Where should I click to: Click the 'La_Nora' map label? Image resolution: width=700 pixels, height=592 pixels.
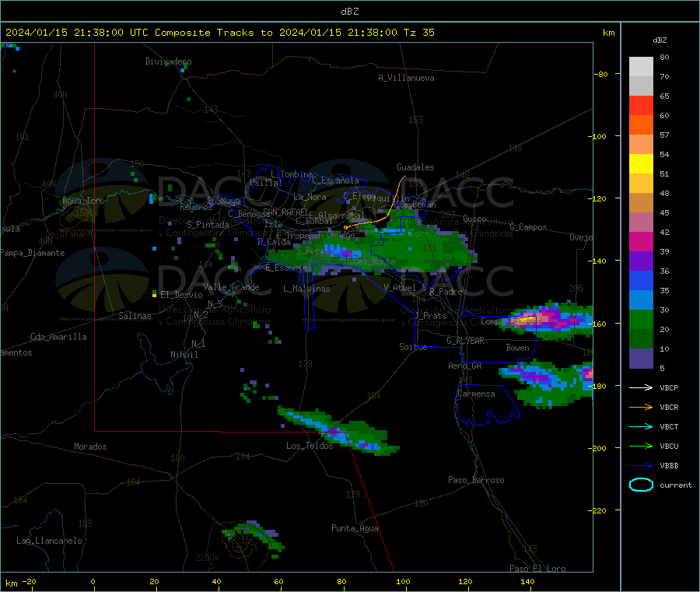click(x=310, y=197)
